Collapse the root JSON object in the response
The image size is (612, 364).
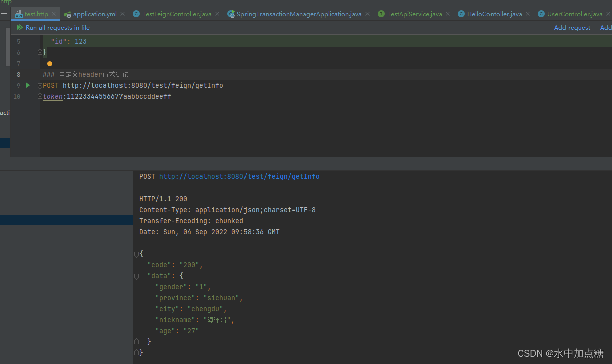(x=136, y=254)
